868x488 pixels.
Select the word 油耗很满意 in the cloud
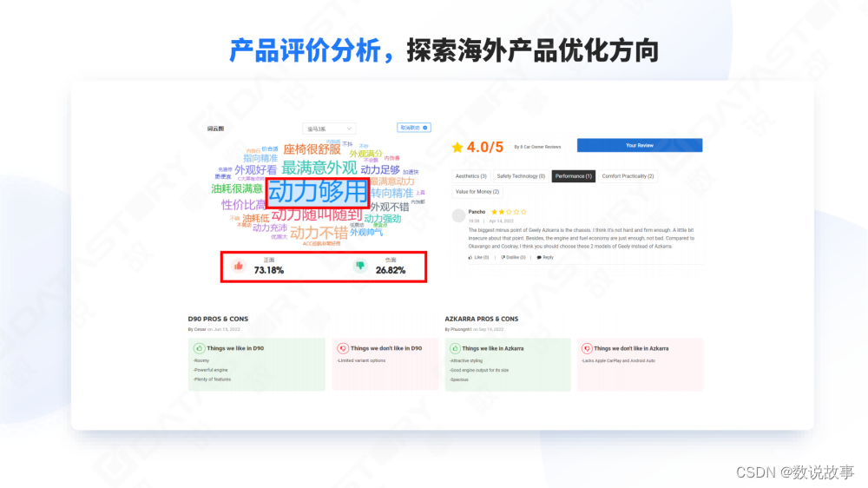(237, 189)
